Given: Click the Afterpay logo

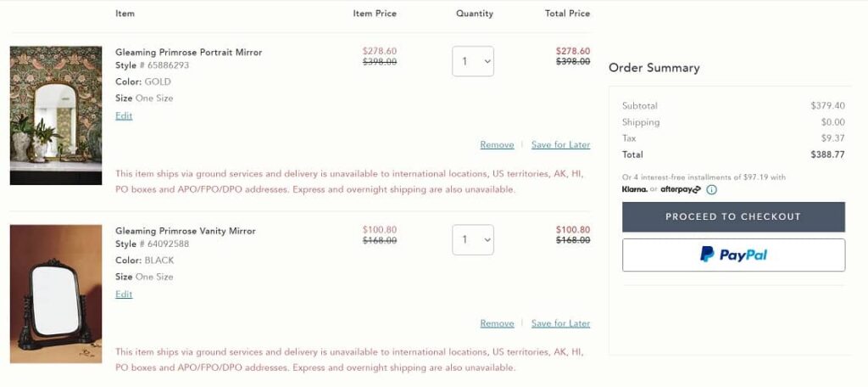Looking at the screenshot, I should coord(680,189).
